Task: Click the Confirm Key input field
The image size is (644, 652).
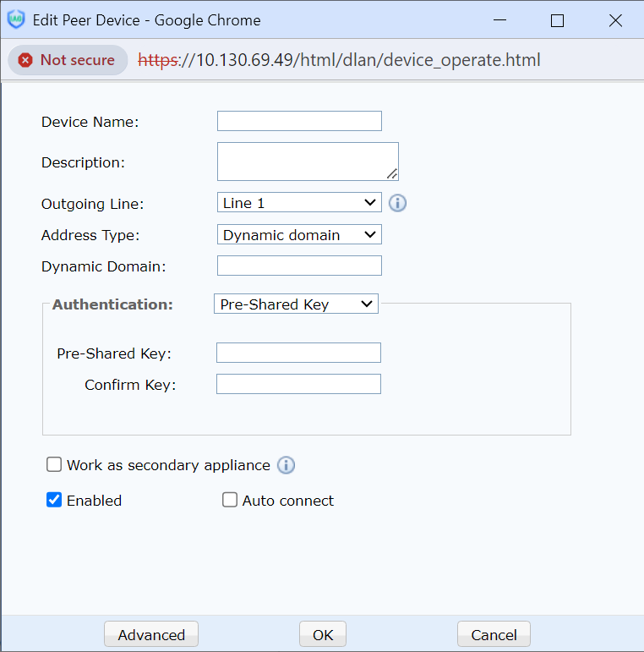Action: 298,385
